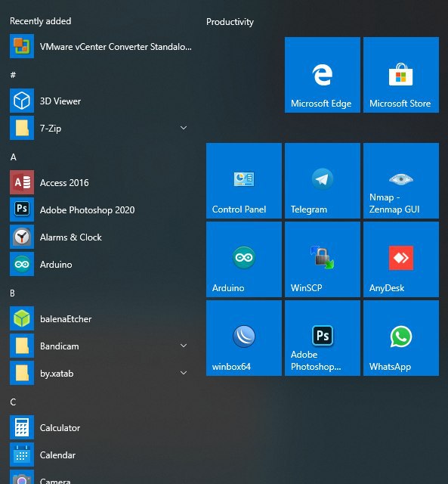Open the Adobe Photoshop pinned tile

tap(322, 338)
